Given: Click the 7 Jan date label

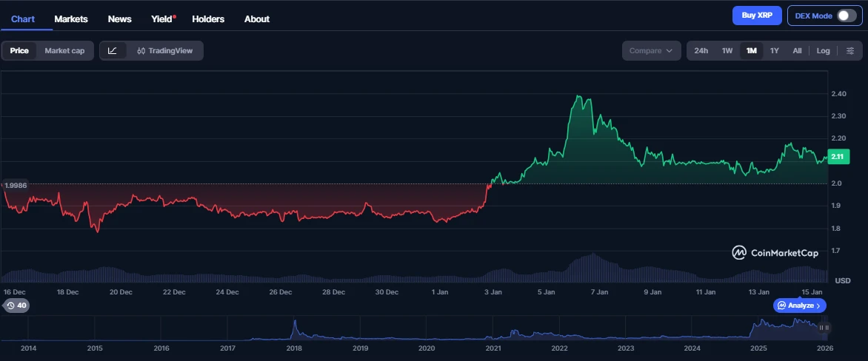Looking at the screenshot, I should point(599,291).
